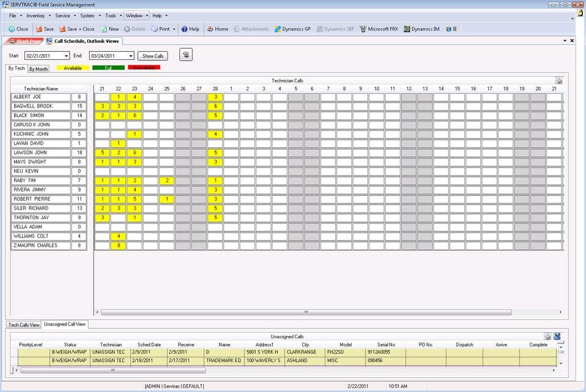Switch to the Tech Calls View tab
This screenshot has height=392, width=586.
[x=23, y=325]
